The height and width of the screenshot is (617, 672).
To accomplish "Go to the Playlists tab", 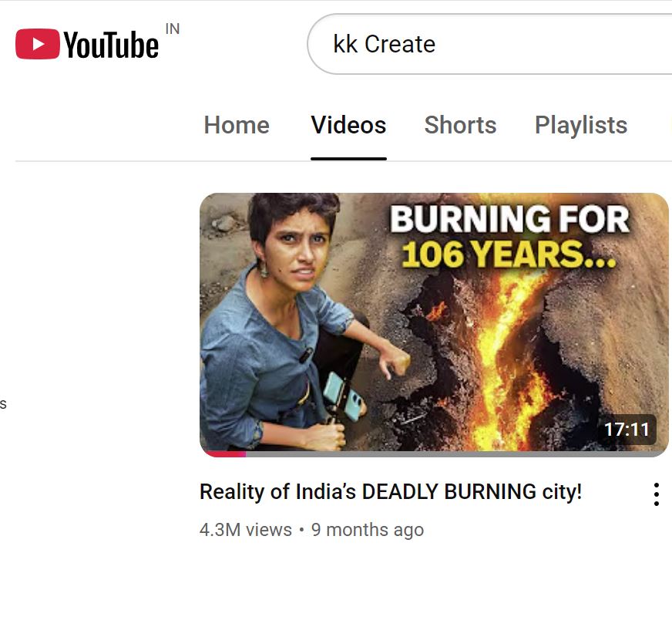I will coord(581,125).
